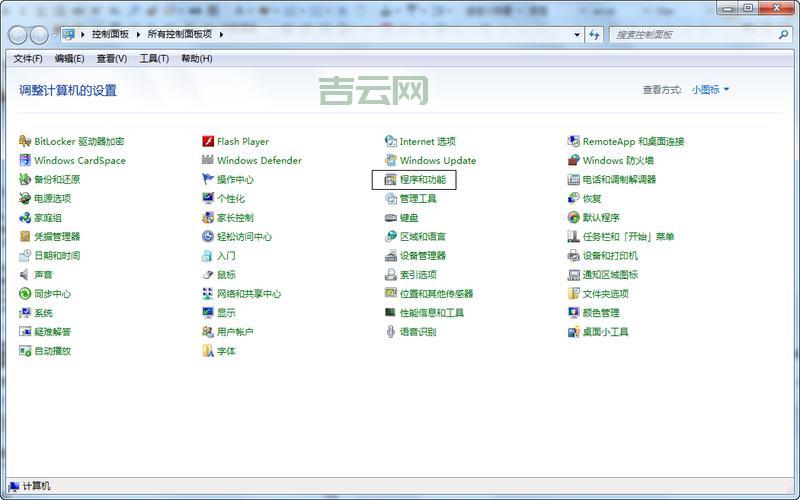
Task: Open the 键盘 link
Action: pos(409,217)
